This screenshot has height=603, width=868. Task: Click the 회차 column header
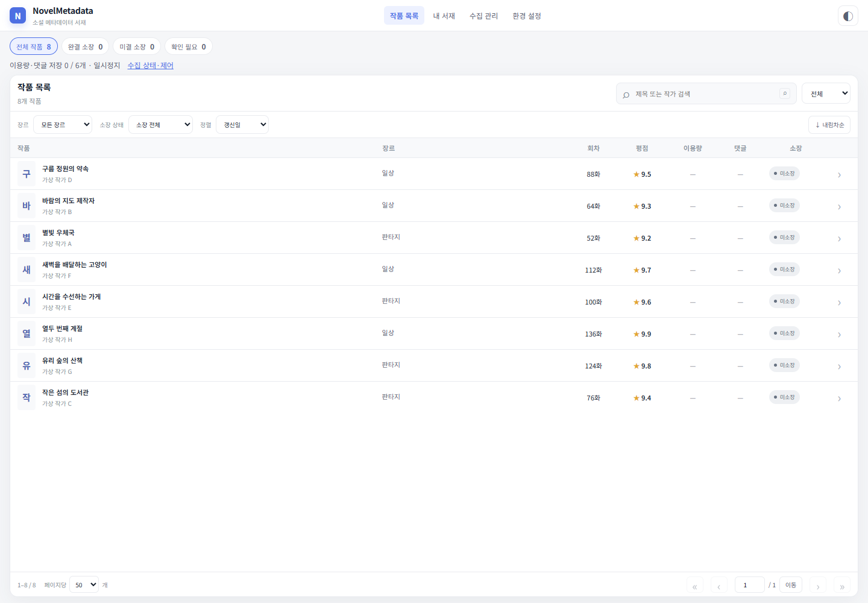click(594, 148)
